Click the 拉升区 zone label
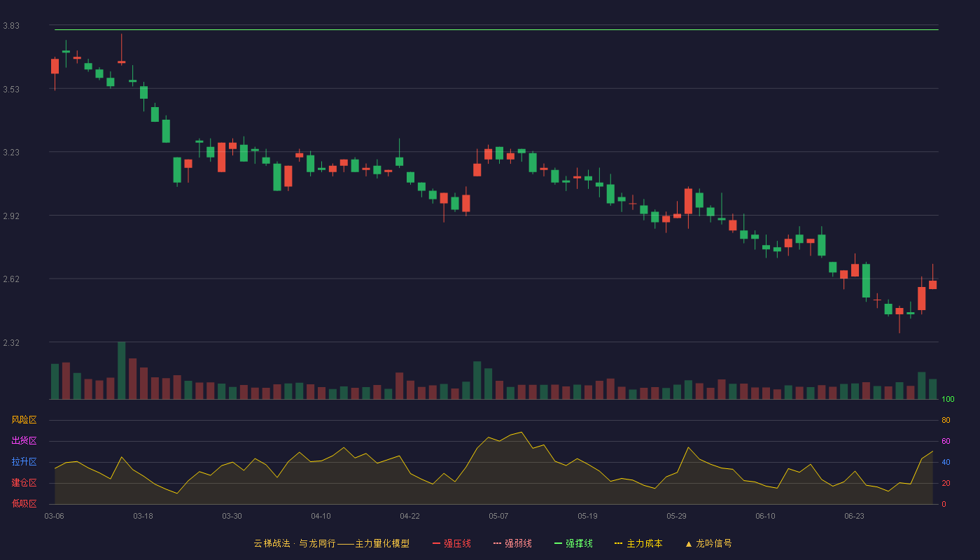The image size is (980, 560). coord(24,462)
